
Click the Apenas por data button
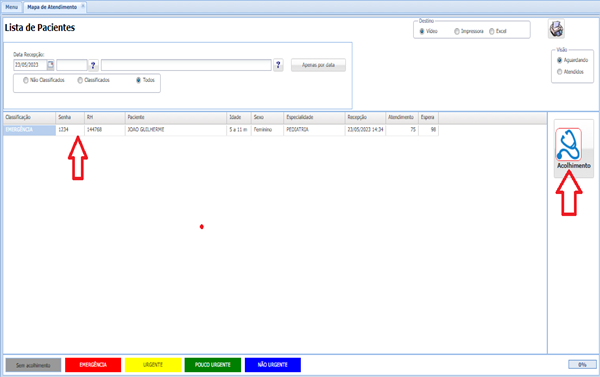[x=318, y=65]
